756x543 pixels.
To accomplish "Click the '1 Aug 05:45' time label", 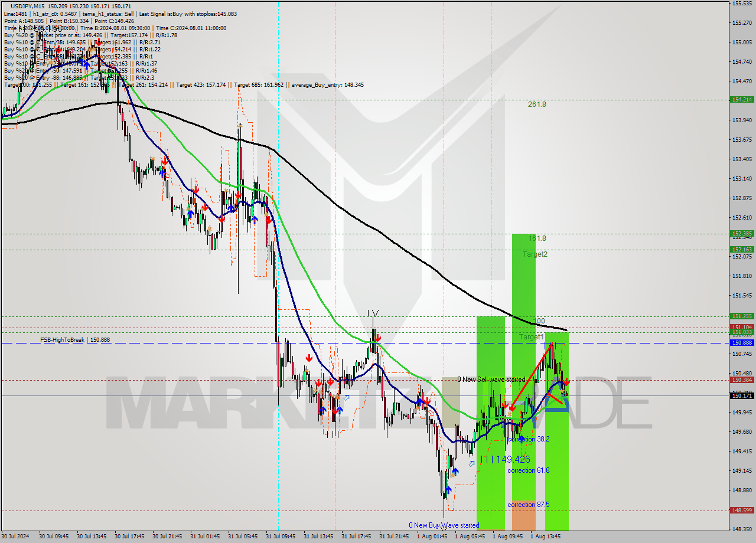I will point(469,537).
